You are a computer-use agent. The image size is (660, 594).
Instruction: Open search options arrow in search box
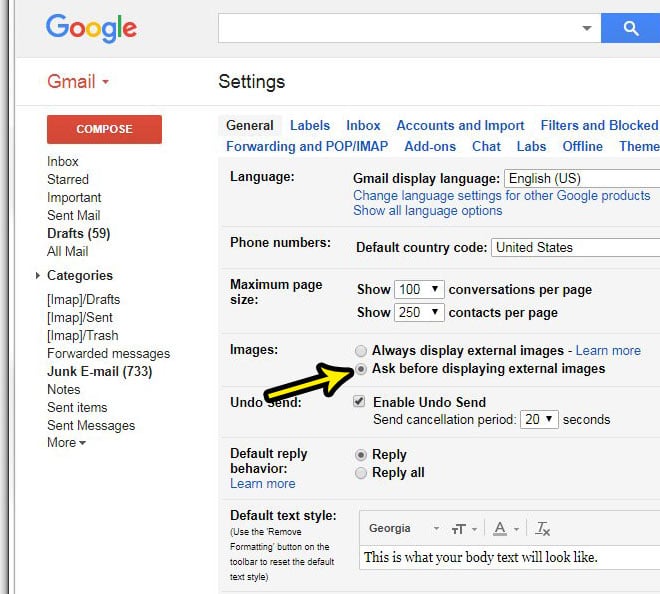(x=587, y=28)
